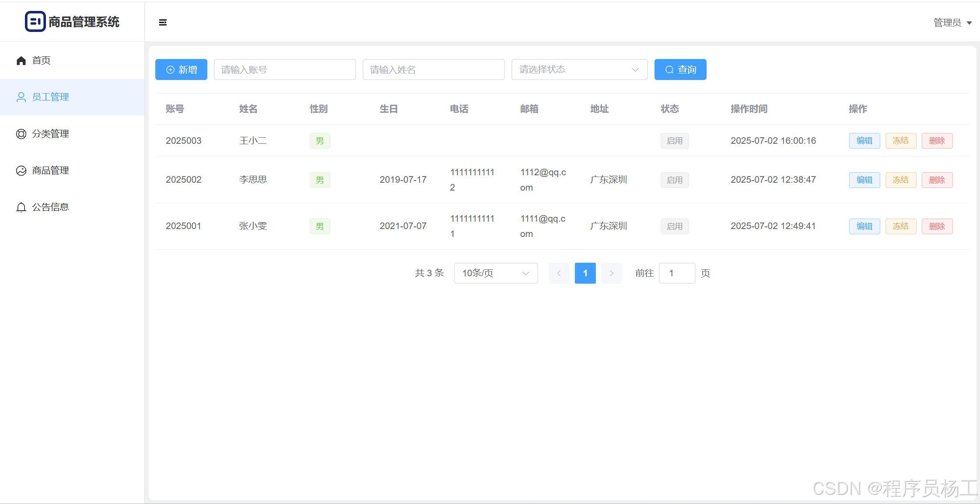This screenshot has height=504, width=980.
Task: Click next page arrow in pagination
Action: coord(611,273)
